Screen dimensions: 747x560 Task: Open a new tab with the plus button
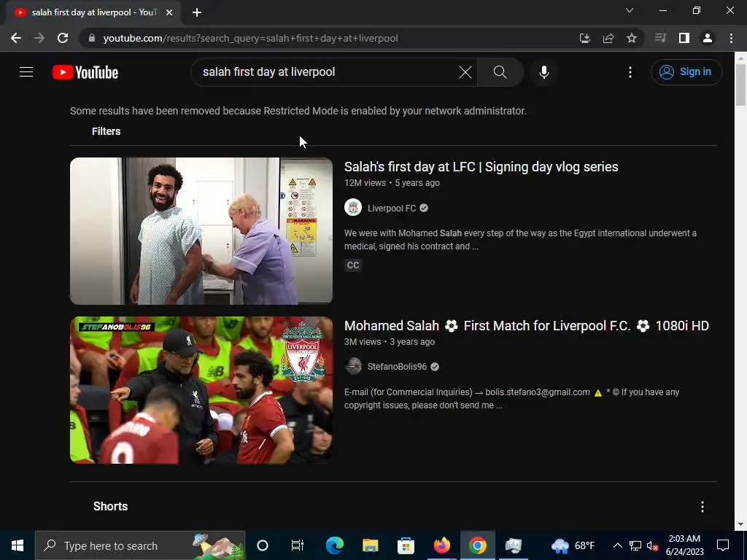click(197, 12)
